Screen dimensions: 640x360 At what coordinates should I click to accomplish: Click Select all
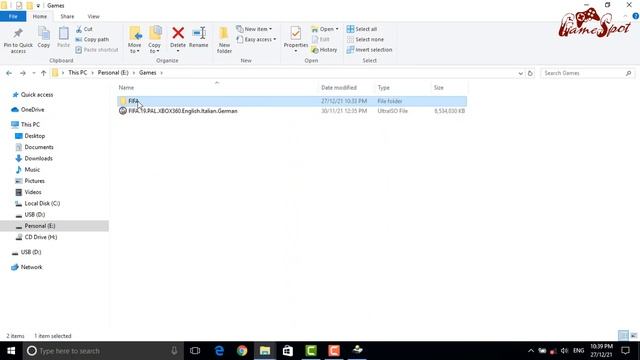point(362,29)
